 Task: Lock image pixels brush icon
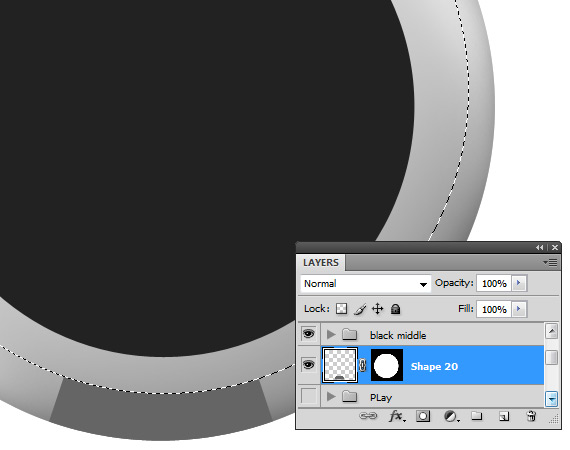[360, 309]
